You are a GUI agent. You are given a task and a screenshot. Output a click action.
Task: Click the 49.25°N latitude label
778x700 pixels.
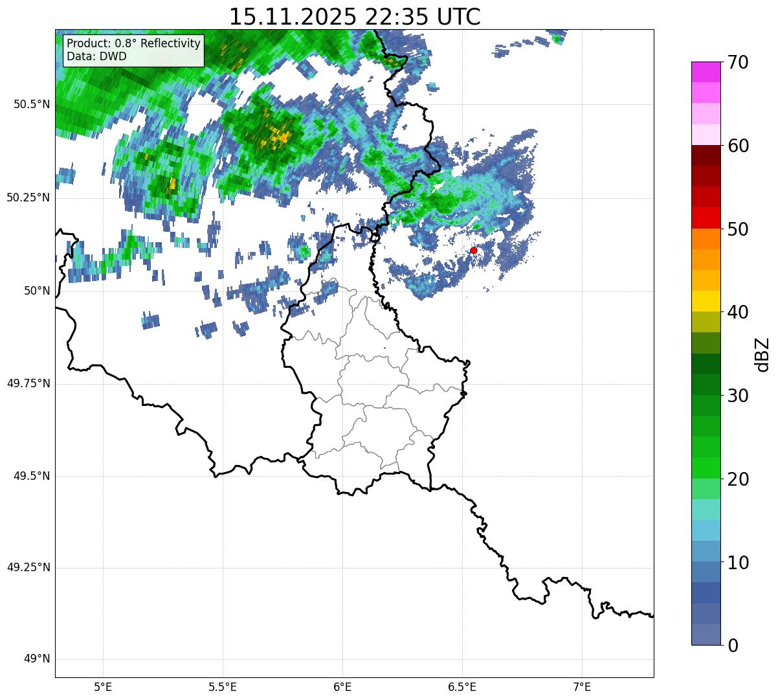click(28, 567)
